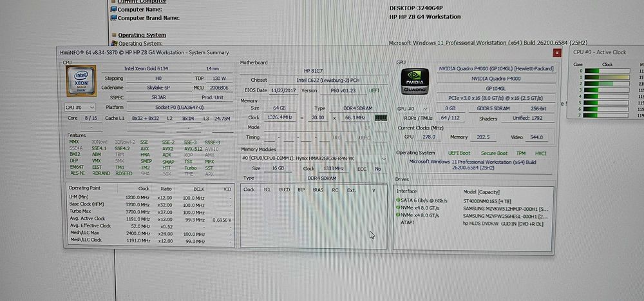Image resolution: width=644 pixels, height=301 pixels.
Task: Click the Turbo Max operating point row
Action: 150,212
